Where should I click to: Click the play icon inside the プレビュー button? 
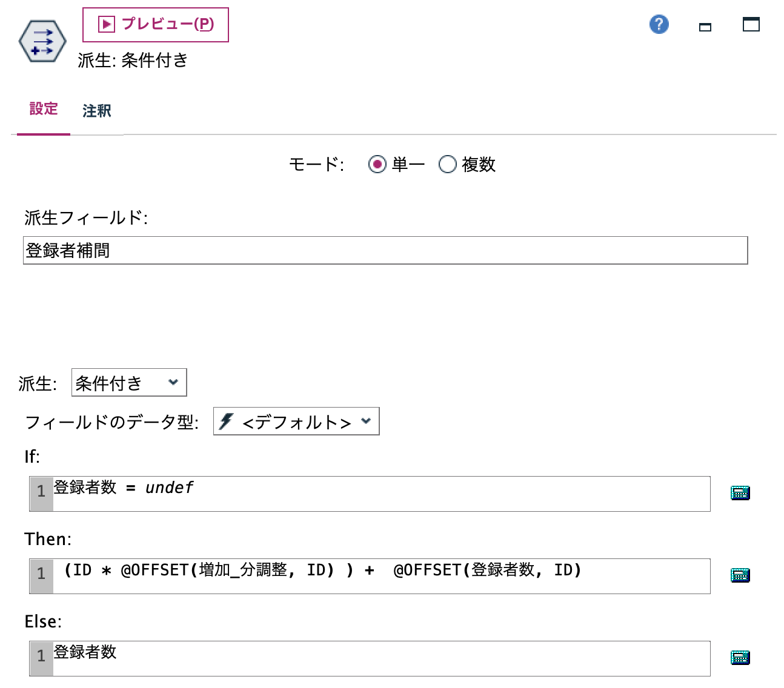[104, 24]
